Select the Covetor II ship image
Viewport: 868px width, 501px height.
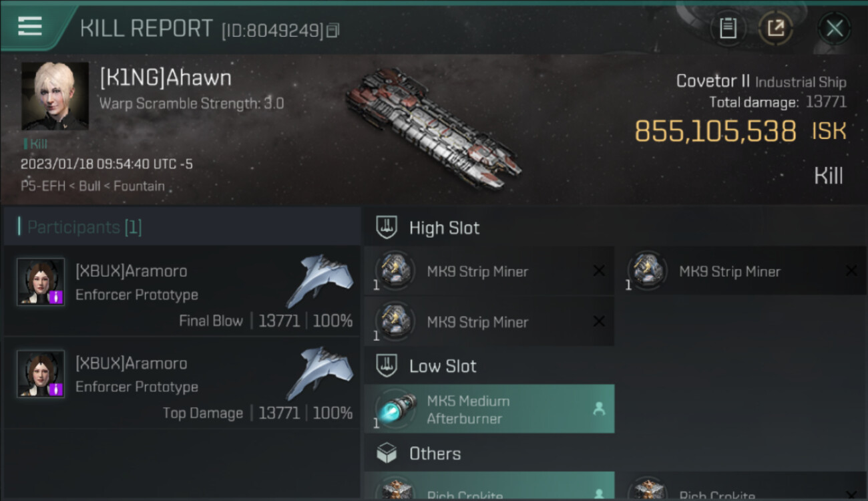point(433,128)
